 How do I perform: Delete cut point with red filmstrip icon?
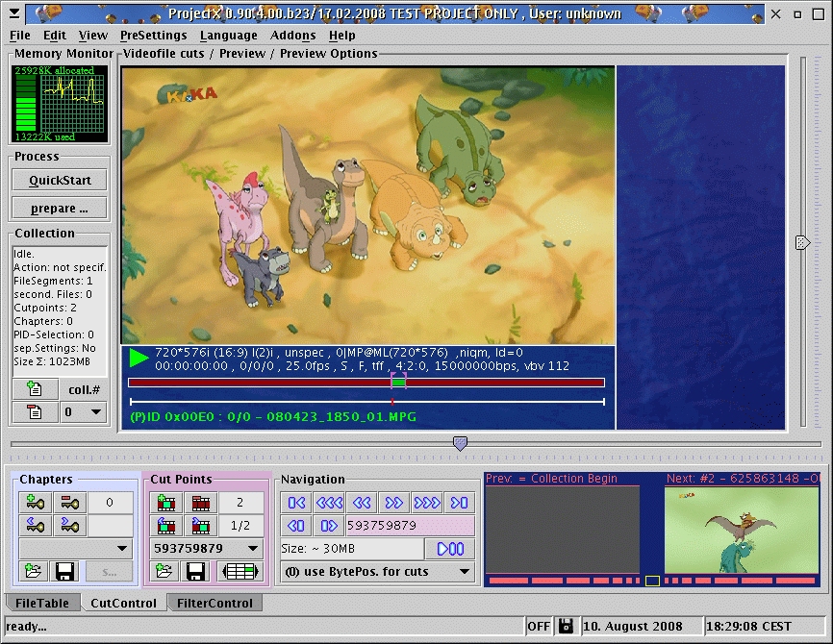coord(201,503)
